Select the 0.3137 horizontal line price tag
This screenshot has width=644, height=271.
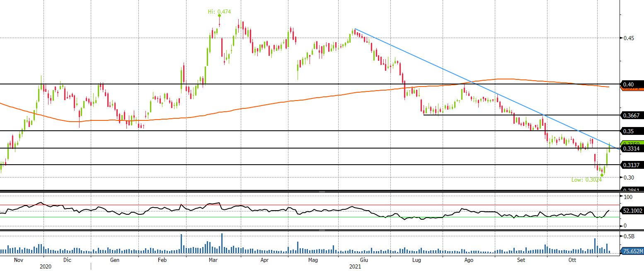(x=632, y=165)
